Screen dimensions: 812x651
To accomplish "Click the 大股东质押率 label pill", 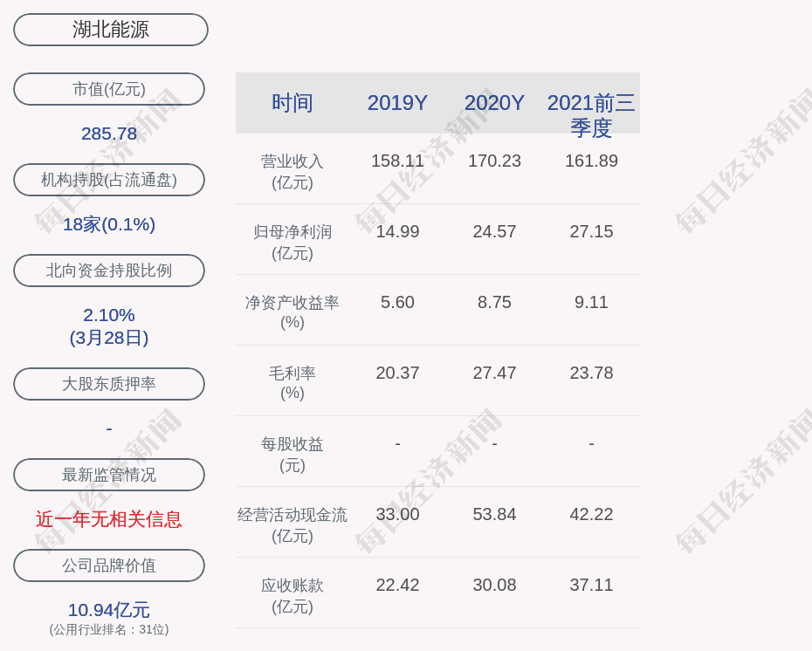I will click(109, 384).
